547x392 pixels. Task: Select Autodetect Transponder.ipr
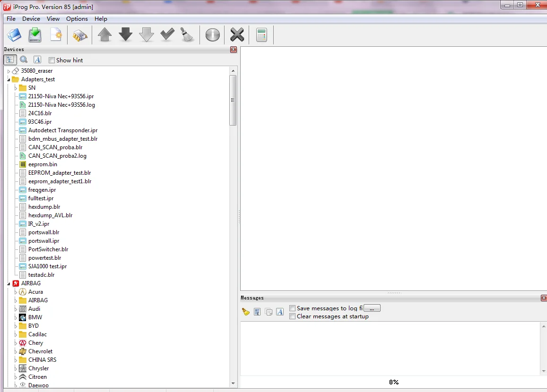[x=63, y=130]
